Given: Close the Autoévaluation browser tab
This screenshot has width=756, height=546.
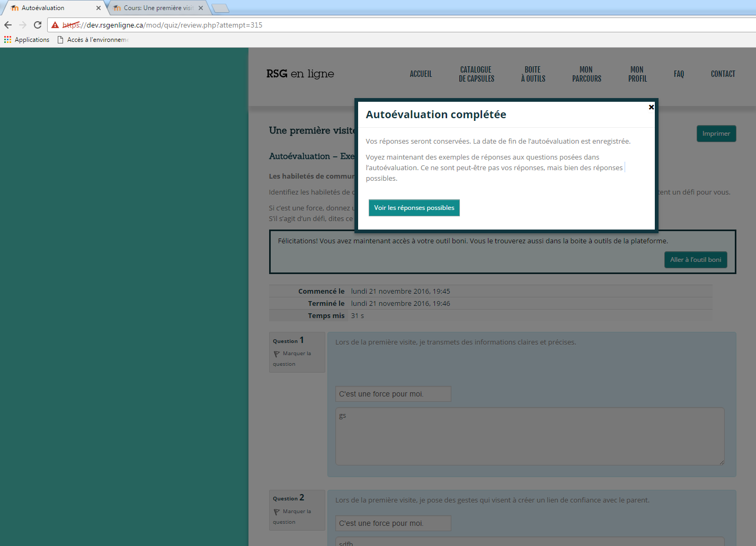Looking at the screenshot, I should point(99,8).
